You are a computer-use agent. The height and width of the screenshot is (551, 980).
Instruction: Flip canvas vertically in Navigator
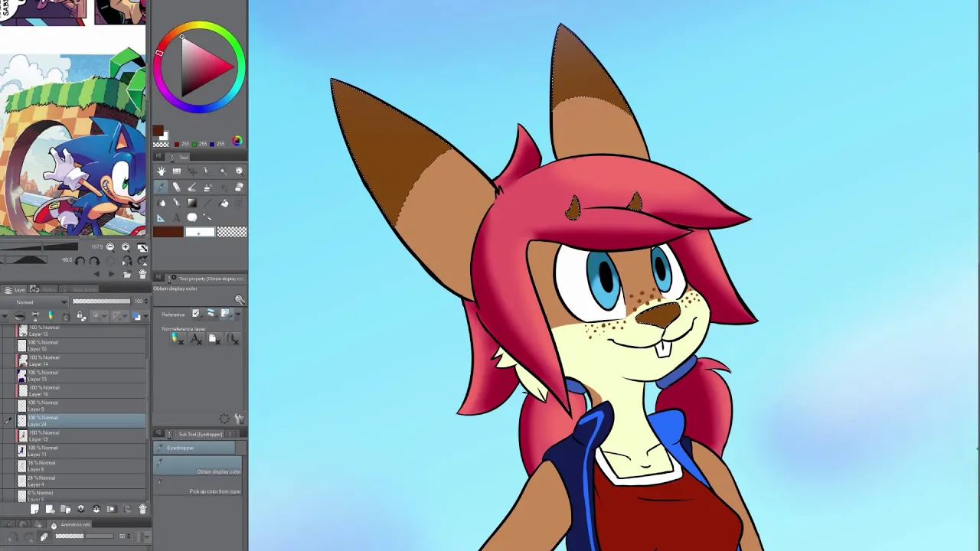click(x=142, y=261)
